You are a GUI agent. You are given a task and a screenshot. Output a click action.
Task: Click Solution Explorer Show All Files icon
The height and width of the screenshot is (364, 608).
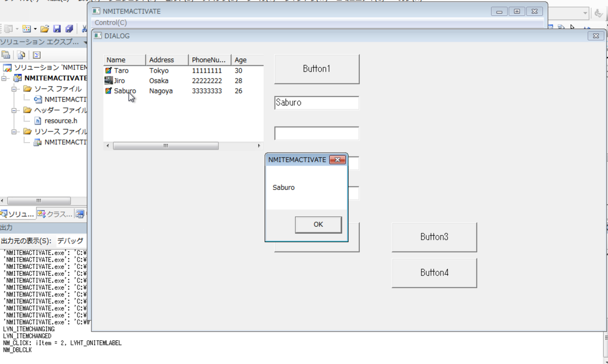tap(21, 55)
